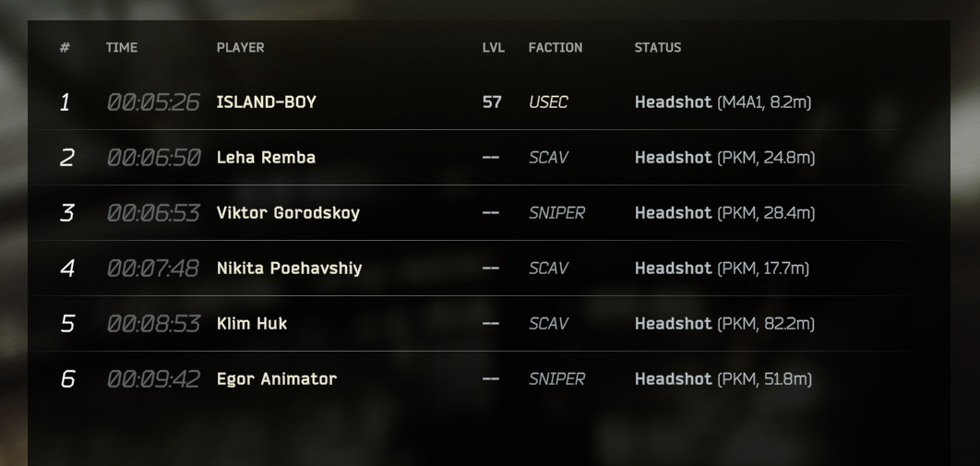Viewport: 980px width, 466px height.
Task: Click headshot status showing 24.8m distance
Action: pos(724,158)
